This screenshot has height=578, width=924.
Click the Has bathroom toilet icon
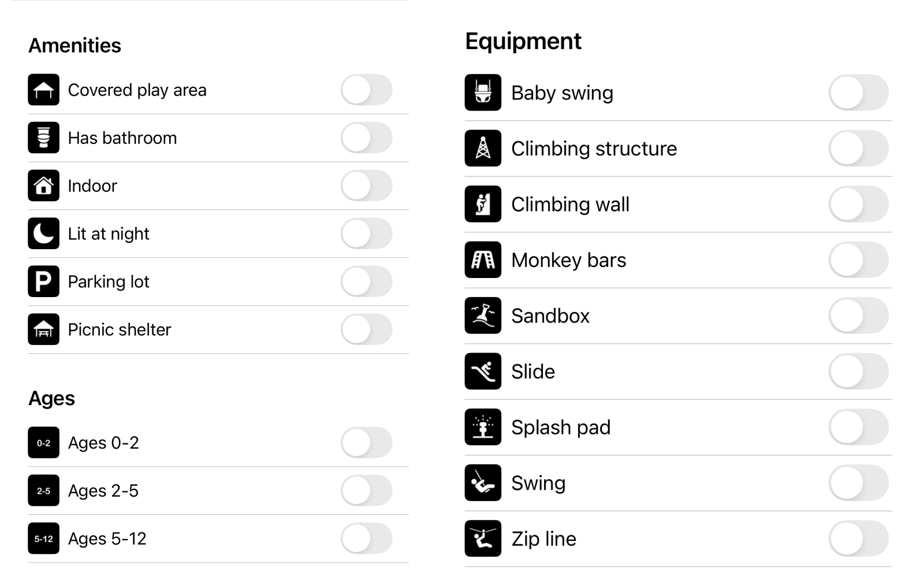point(43,138)
